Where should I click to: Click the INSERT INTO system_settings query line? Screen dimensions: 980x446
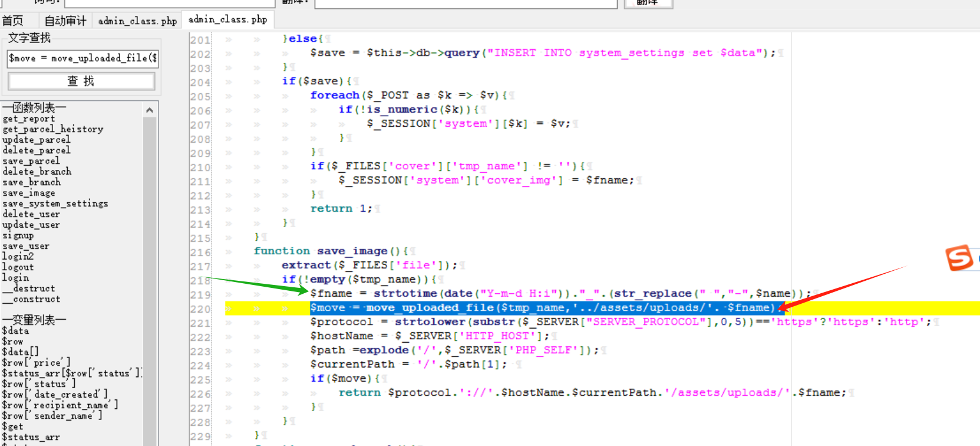pyautogui.click(x=543, y=53)
